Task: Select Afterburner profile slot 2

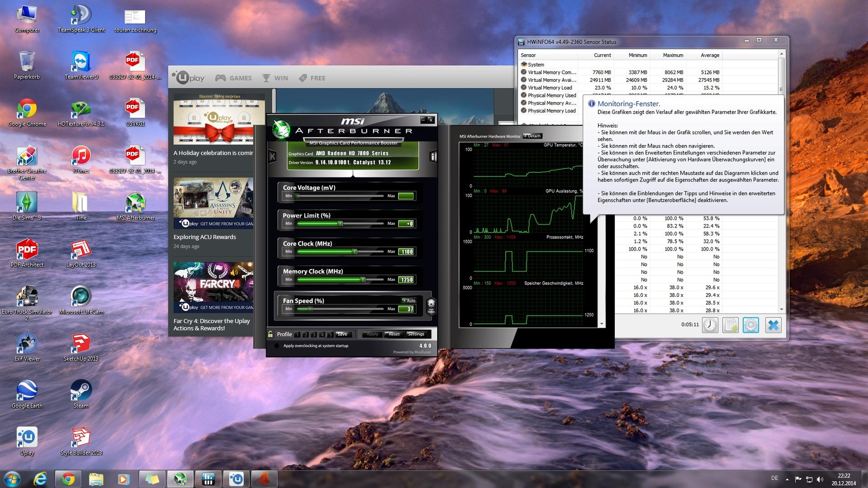Action: pyautogui.click(x=305, y=335)
